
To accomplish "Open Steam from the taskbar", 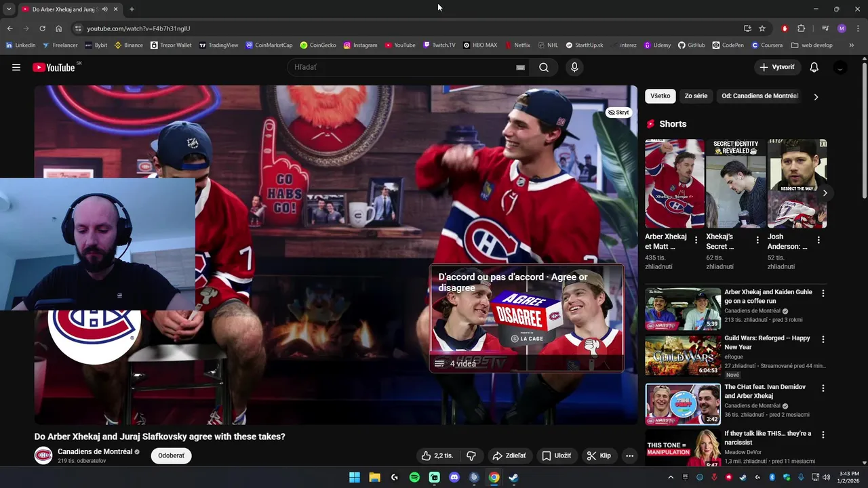I will click(513, 477).
